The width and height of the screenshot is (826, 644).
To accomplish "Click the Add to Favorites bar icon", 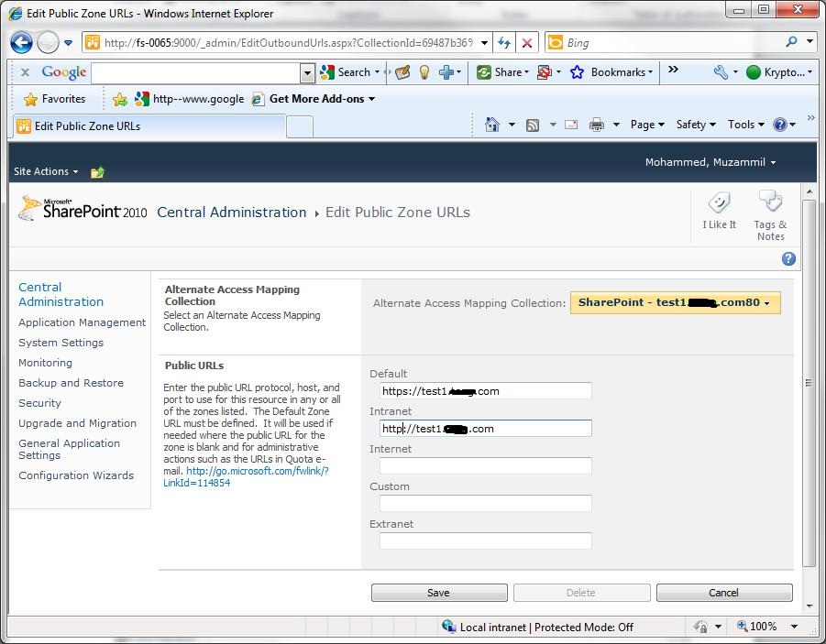I will click(119, 99).
